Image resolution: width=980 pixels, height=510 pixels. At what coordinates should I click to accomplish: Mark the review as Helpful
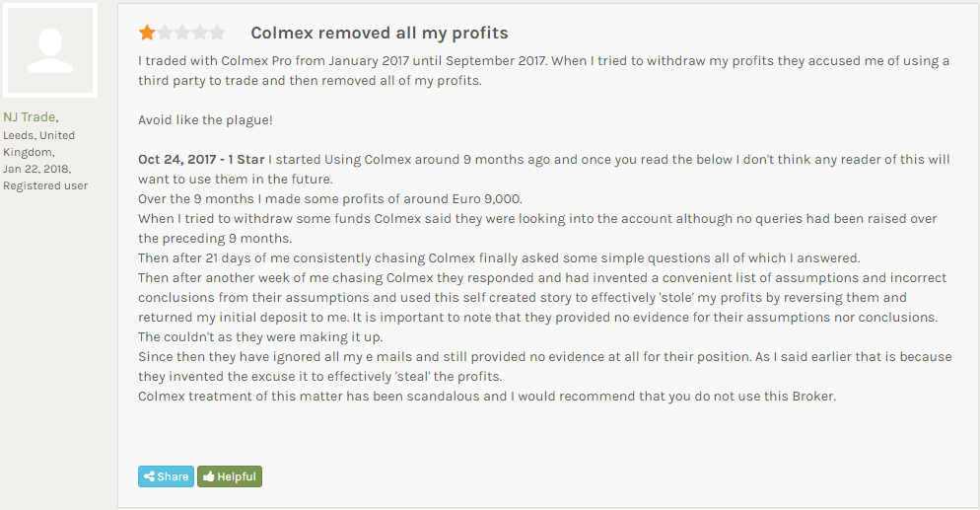click(230, 476)
